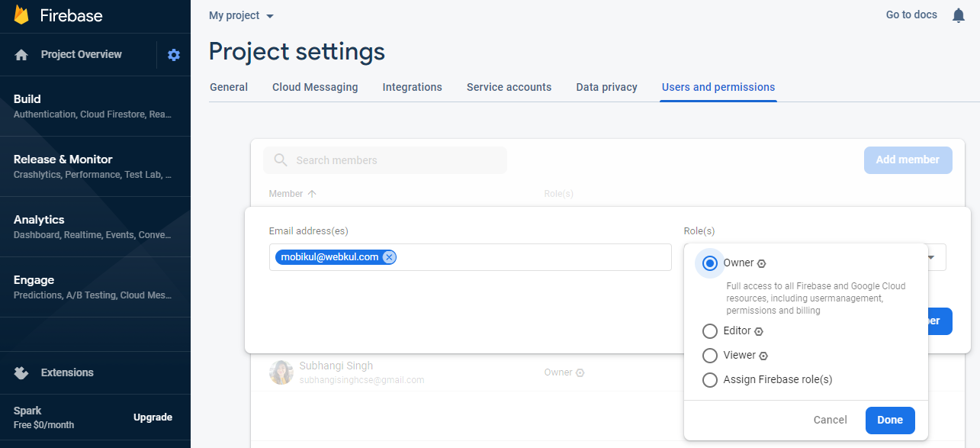Expand the Release & Monitor section
The width and height of the screenshot is (980, 448).
pos(95,166)
